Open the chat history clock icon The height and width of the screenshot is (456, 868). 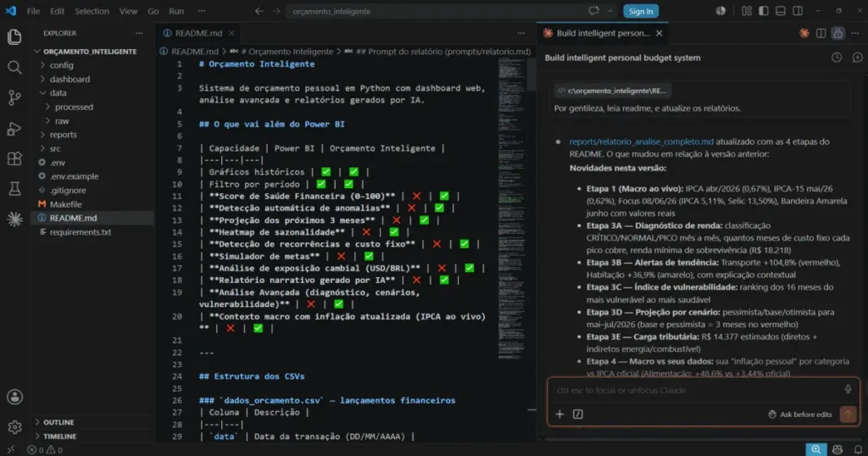point(837,58)
